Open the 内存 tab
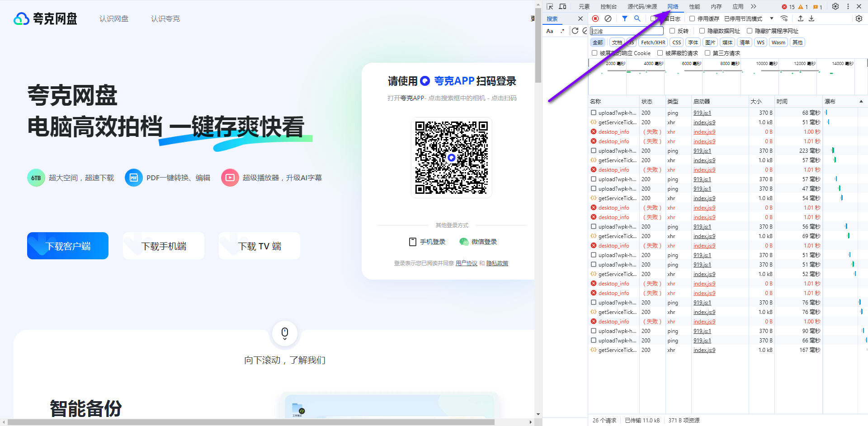This screenshot has width=868, height=426. pyautogui.click(x=716, y=6)
